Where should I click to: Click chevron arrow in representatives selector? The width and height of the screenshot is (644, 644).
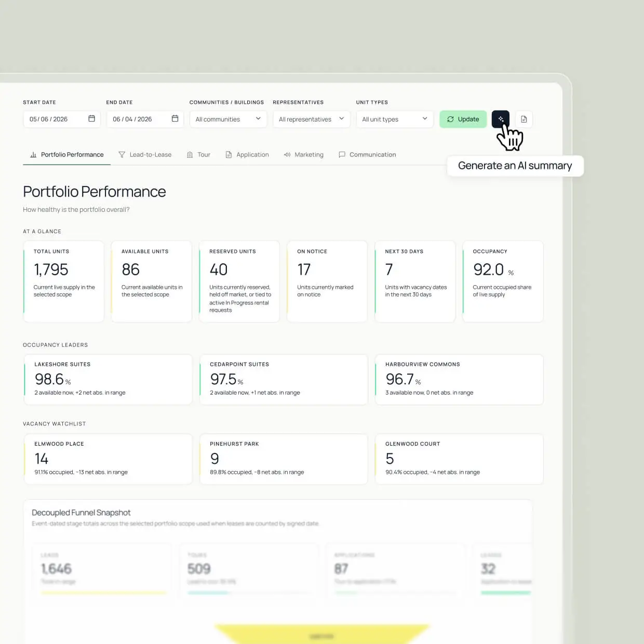(x=341, y=119)
